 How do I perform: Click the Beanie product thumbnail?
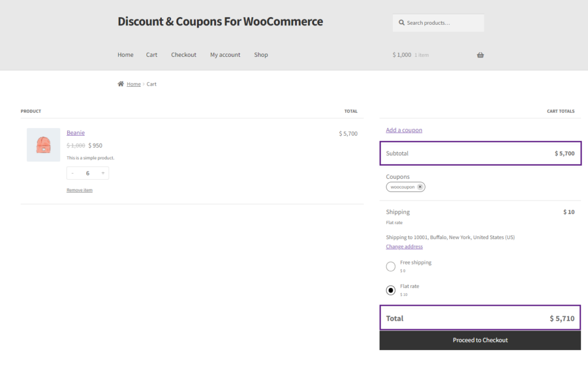[x=44, y=144]
